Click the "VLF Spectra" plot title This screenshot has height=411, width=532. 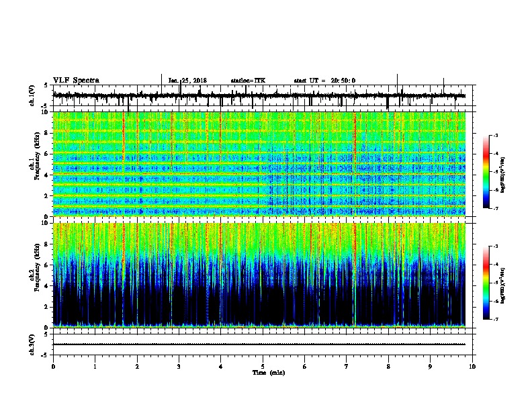pos(76,81)
